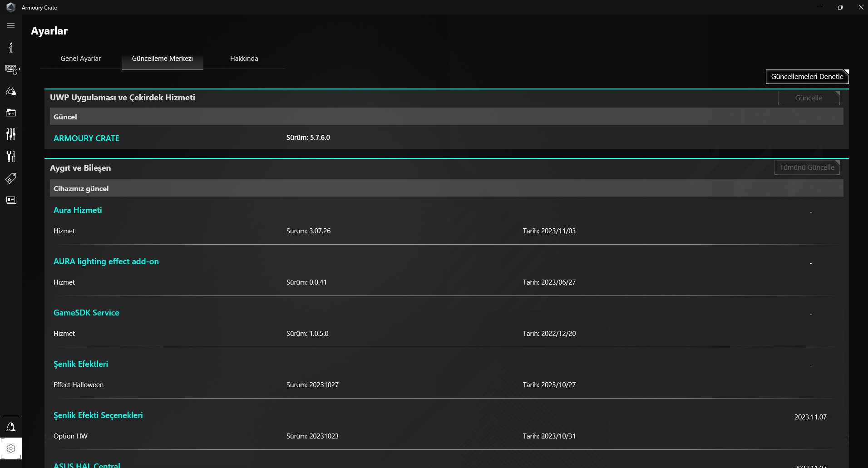
Task: Click the Tarih: 2022/12/20 date
Action: point(549,334)
